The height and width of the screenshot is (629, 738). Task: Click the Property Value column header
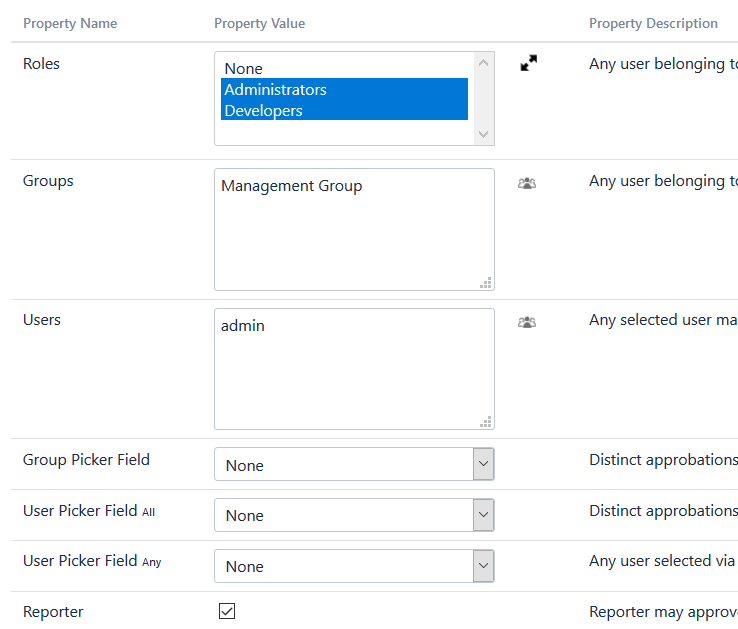point(260,23)
